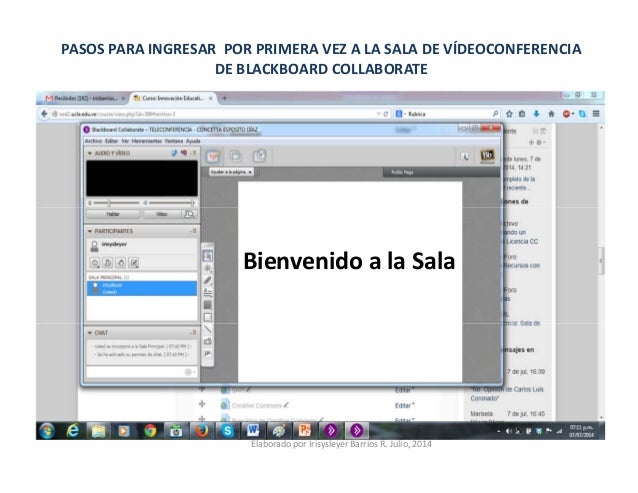Open the Ayuda menu
638x493 pixels.
click(193, 141)
